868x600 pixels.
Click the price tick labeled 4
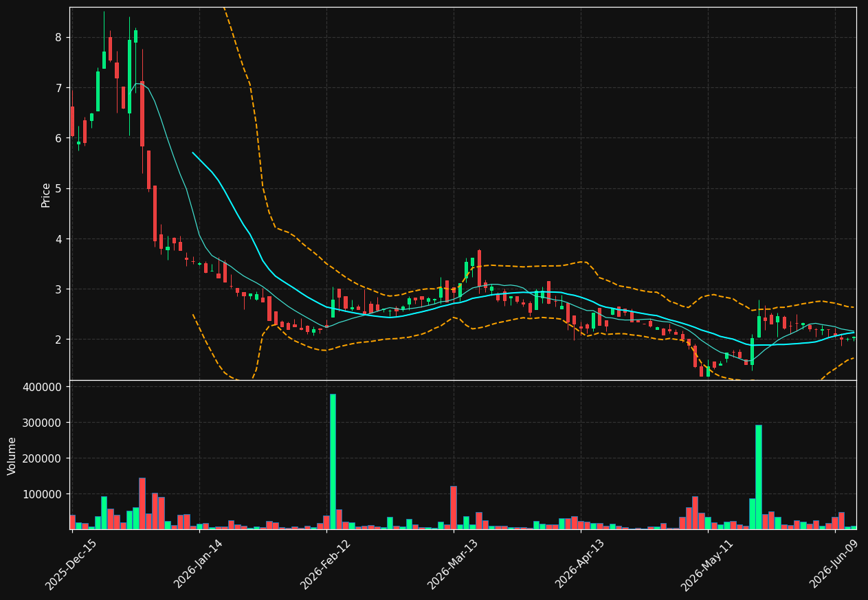(58, 239)
